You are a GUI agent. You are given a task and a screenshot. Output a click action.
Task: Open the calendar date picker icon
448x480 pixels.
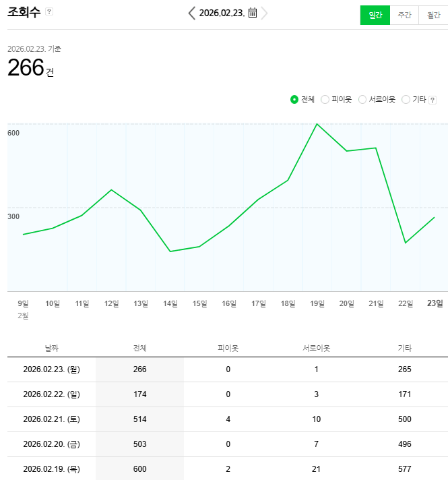click(253, 13)
